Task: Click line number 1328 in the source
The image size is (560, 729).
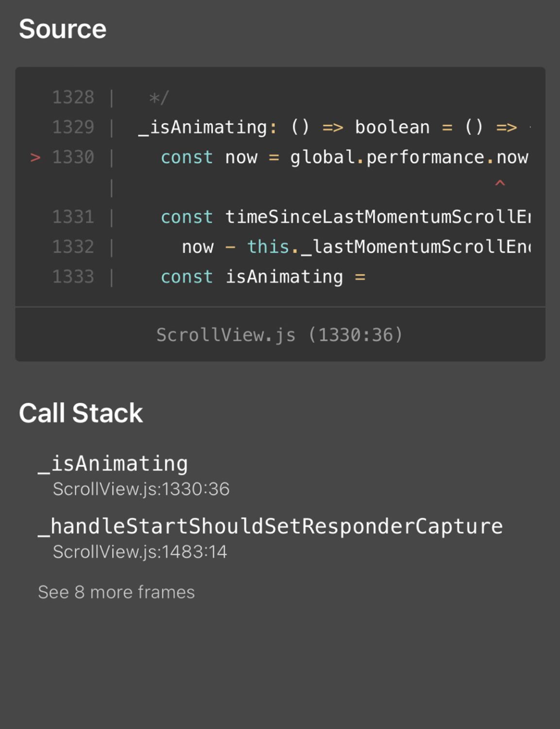Action: (73, 98)
